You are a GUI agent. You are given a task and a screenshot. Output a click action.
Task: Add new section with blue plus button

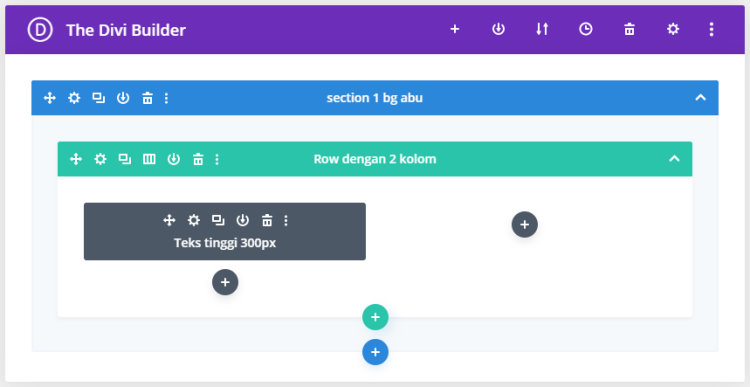[x=375, y=352]
